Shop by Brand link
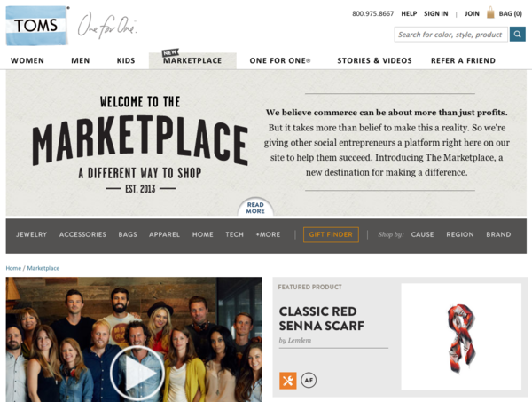The width and height of the screenshot is (532, 402). [x=498, y=234]
